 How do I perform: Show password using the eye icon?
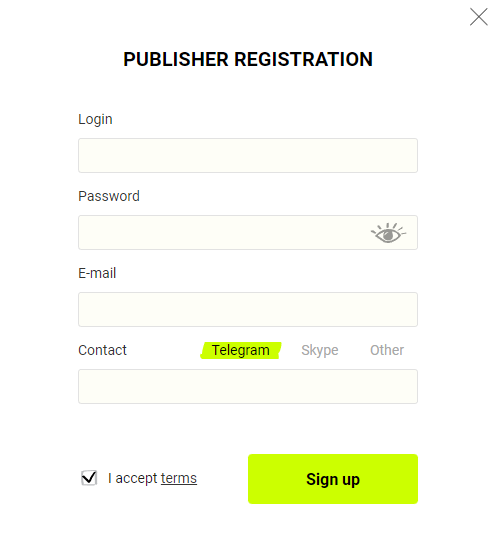click(x=388, y=233)
